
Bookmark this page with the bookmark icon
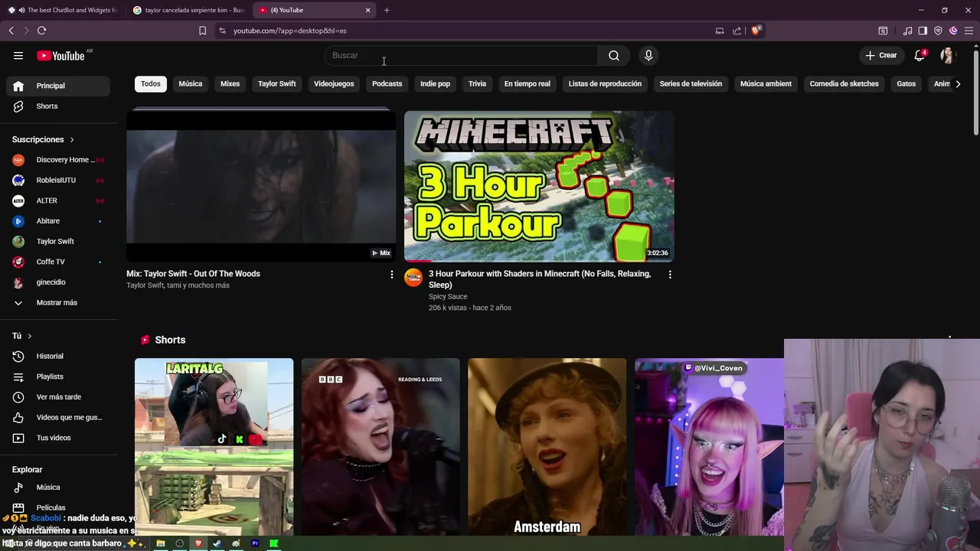point(202,31)
